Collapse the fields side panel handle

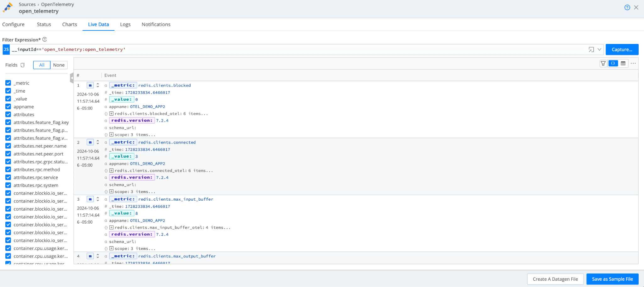72,78
